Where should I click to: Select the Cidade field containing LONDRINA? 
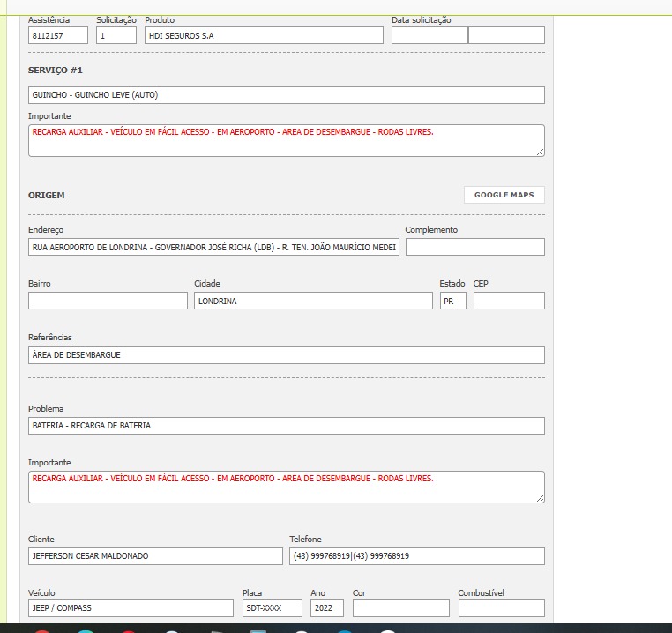pos(313,301)
